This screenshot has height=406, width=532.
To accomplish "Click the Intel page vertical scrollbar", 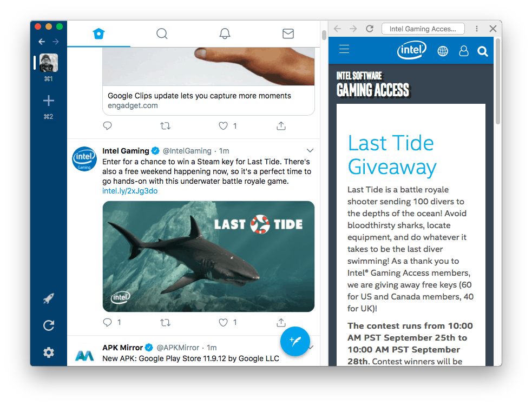I will pyautogui.click(x=498, y=81).
